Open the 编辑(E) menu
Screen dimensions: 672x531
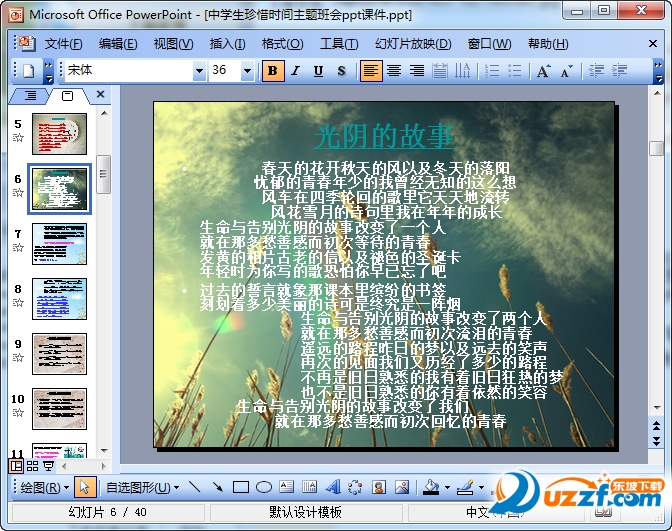click(x=118, y=44)
